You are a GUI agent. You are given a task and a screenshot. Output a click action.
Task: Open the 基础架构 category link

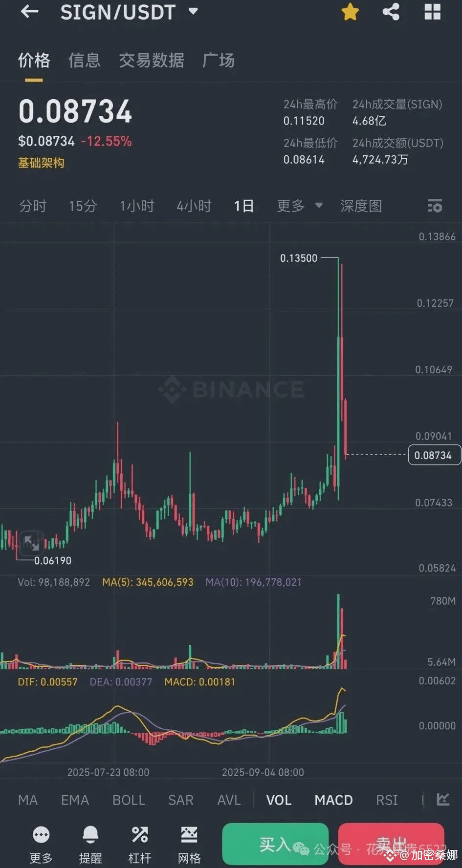click(x=41, y=163)
